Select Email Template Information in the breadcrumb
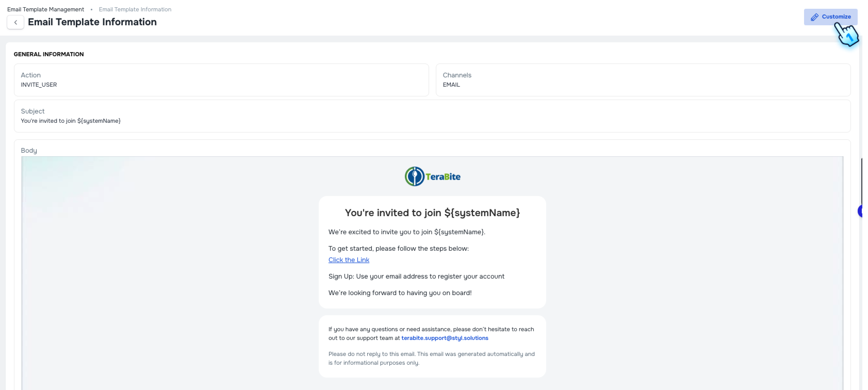Screen dimensions: 868x390 click(135, 9)
